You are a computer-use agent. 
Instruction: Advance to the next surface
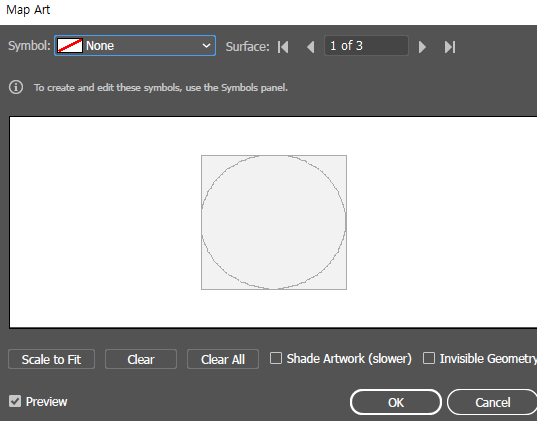[x=422, y=47]
